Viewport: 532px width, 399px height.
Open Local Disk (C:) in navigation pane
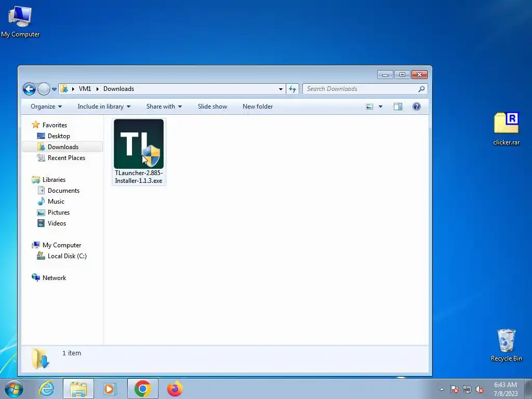pos(67,256)
